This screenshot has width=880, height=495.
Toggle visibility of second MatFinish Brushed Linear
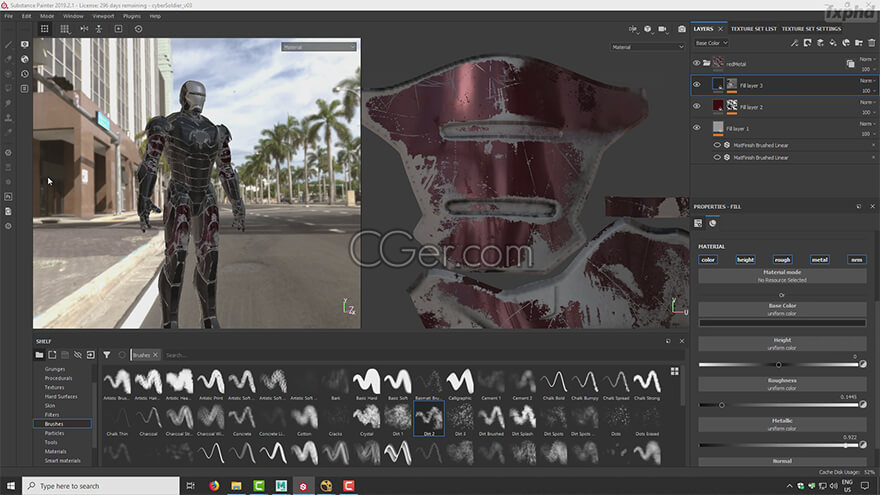click(717, 157)
